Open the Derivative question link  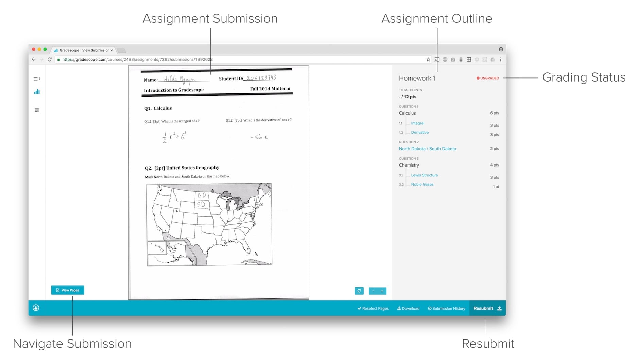tap(420, 133)
